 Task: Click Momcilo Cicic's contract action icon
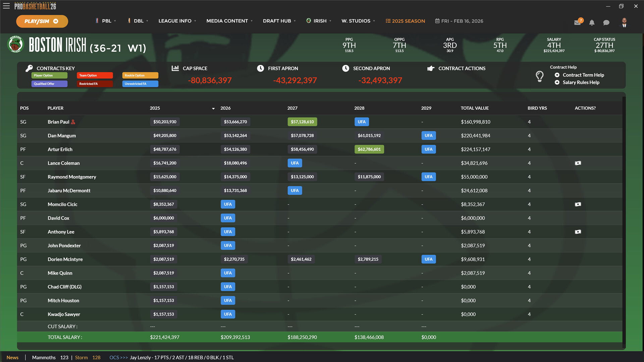[578, 204]
